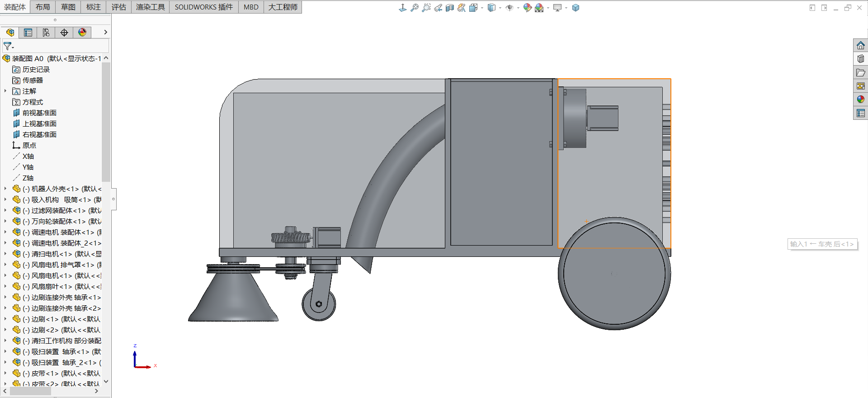Click the Edit Appearance icon
The image size is (868, 398).
click(x=527, y=8)
